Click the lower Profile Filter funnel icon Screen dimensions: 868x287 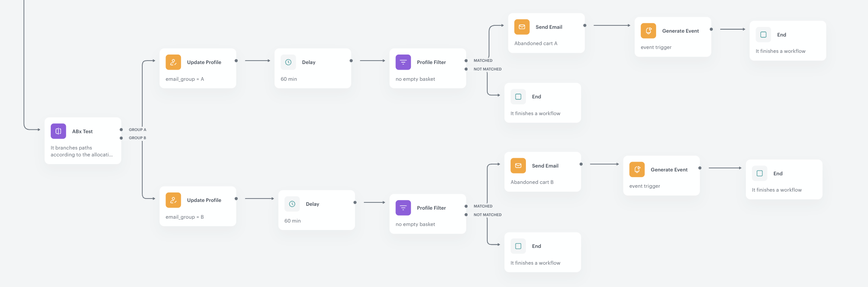coord(403,208)
